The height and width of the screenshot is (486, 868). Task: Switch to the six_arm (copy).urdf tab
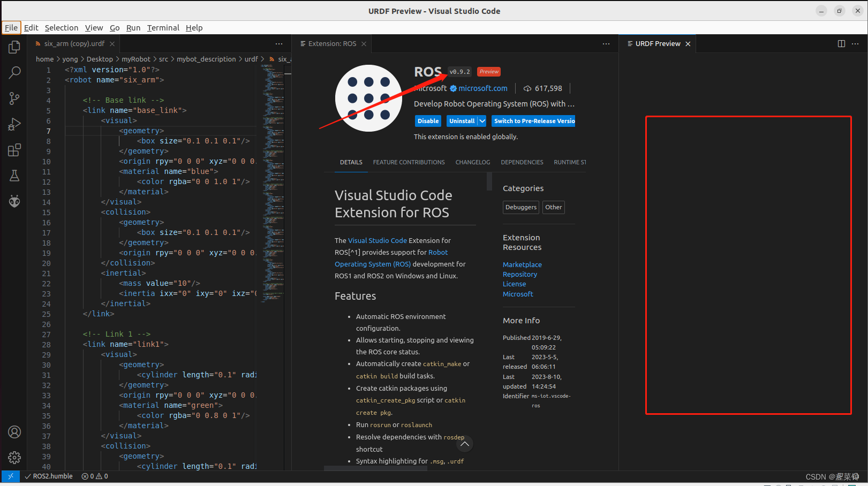(74, 44)
